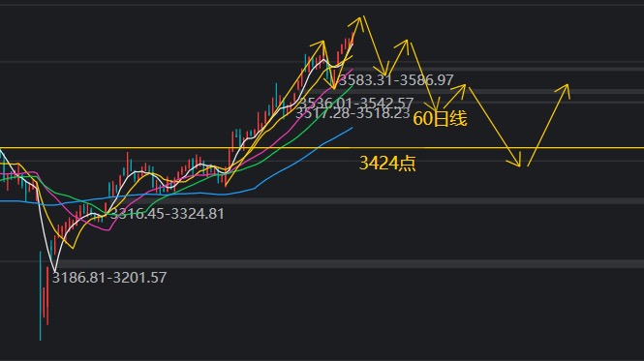Screen dimensions: 644x361
Task: Click the long lowest candlestick wick
Action: (41, 296)
